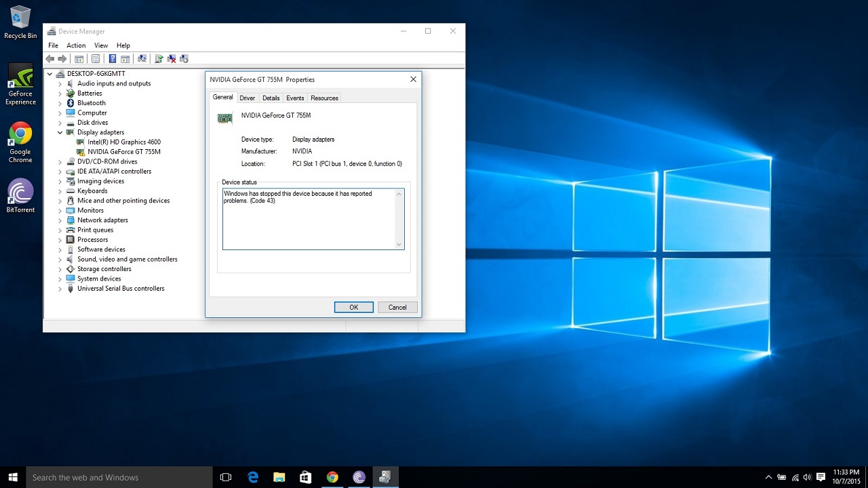Screen dimensions: 868x488
Task: Click Cancel in the Properties dialog
Action: click(397, 307)
